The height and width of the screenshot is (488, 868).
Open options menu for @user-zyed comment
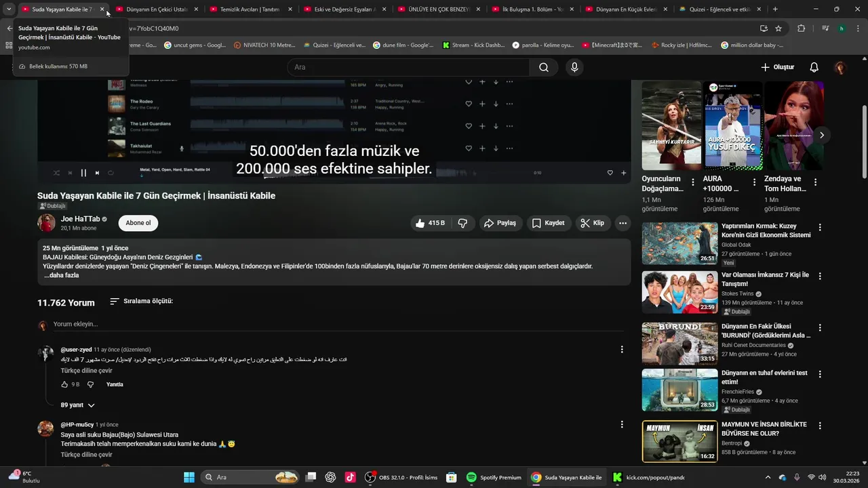click(622, 350)
